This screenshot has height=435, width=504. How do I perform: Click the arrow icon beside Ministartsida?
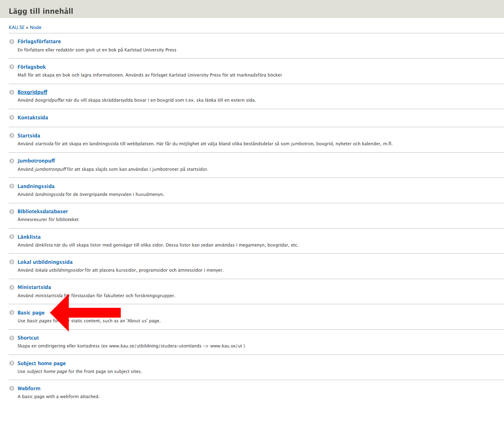(12, 287)
